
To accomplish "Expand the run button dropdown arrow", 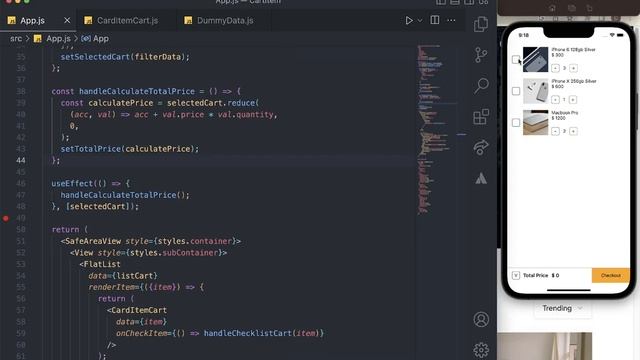I will [x=420, y=20].
